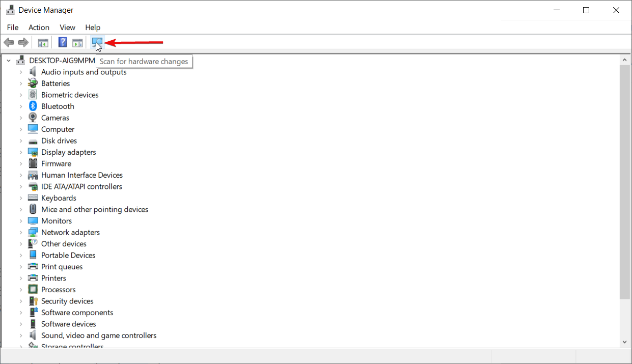Select the Computer tree item label

[58, 129]
